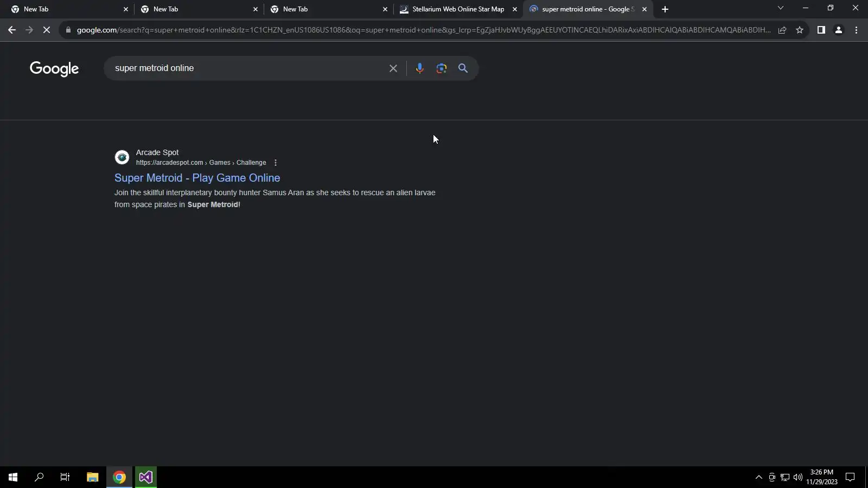Open the taskbar clock and calendar
The width and height of the screenshot is (868, 488).
point(822,477)
